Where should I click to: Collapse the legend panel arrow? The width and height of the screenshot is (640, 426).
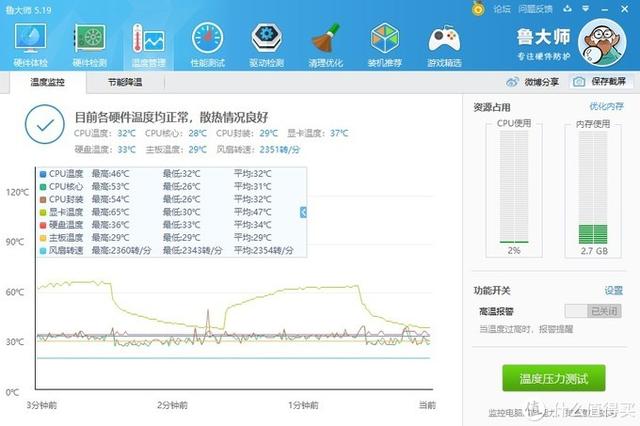pyautogui.click(x=303, y=212)
